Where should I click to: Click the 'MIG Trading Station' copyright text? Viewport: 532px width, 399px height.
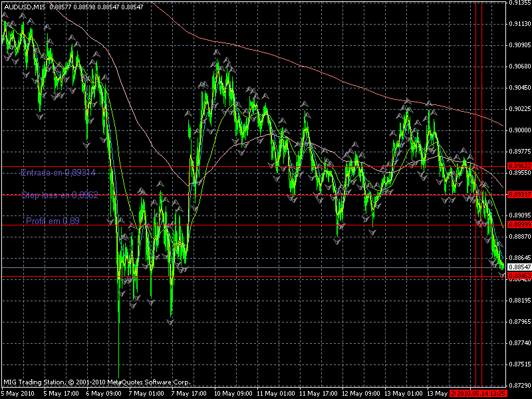pyautogui.click(x=96, y=382)
